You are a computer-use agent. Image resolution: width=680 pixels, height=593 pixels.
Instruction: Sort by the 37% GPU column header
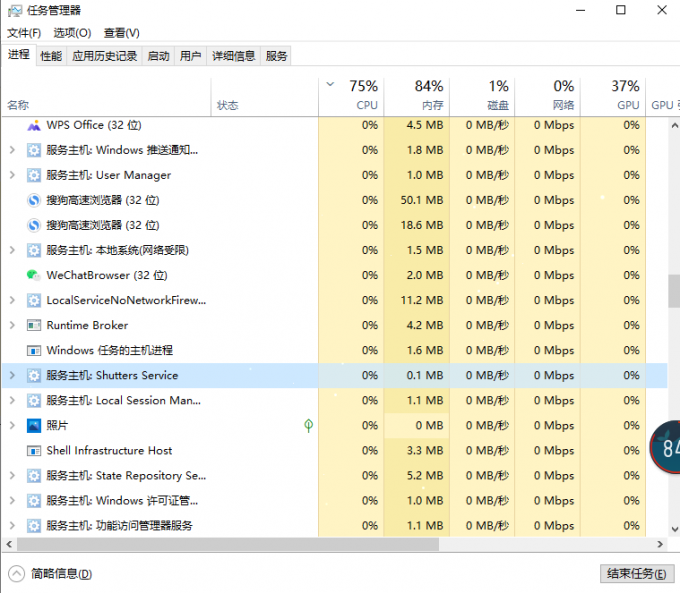point(613,96)
